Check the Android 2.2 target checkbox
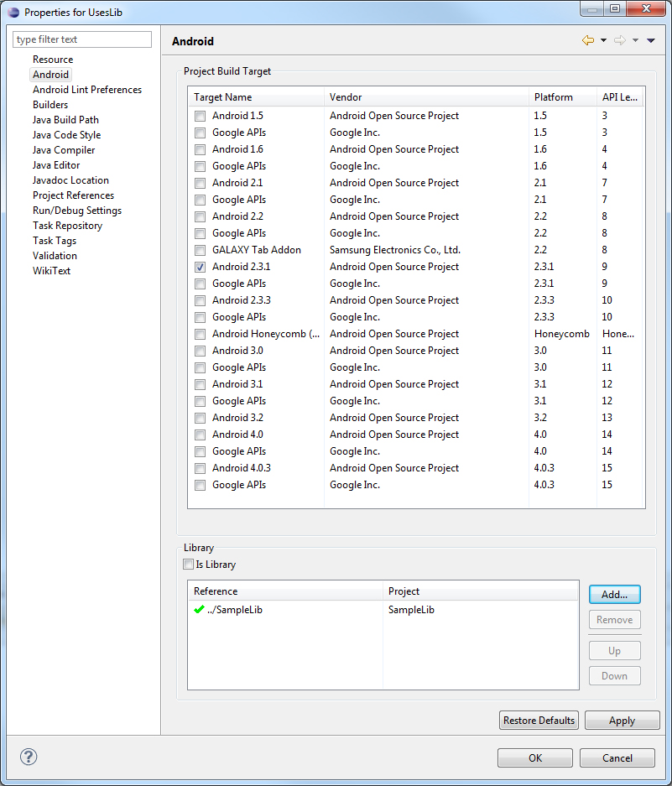The image size is (672, 786). (x=201, y=216)
